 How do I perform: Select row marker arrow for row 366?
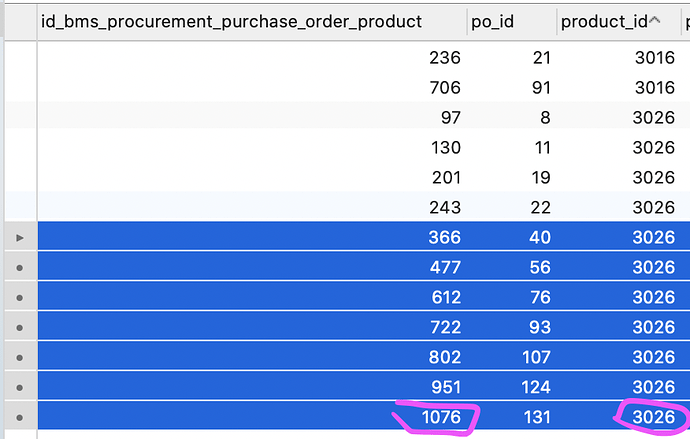[20, 238]
